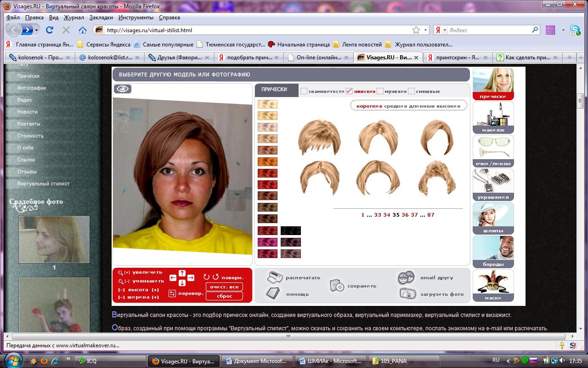
Task: Choose the first hairstyle in the top row
Action: [319, 138]
